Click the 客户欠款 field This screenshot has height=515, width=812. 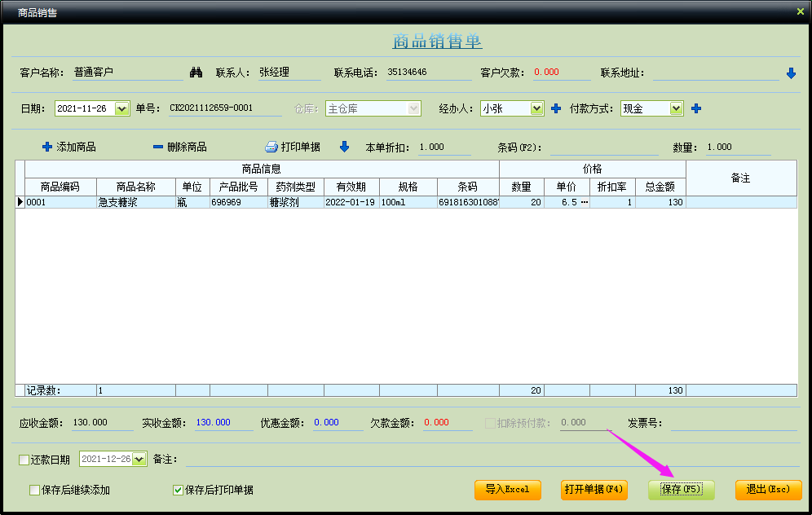[x=562, y=73]
